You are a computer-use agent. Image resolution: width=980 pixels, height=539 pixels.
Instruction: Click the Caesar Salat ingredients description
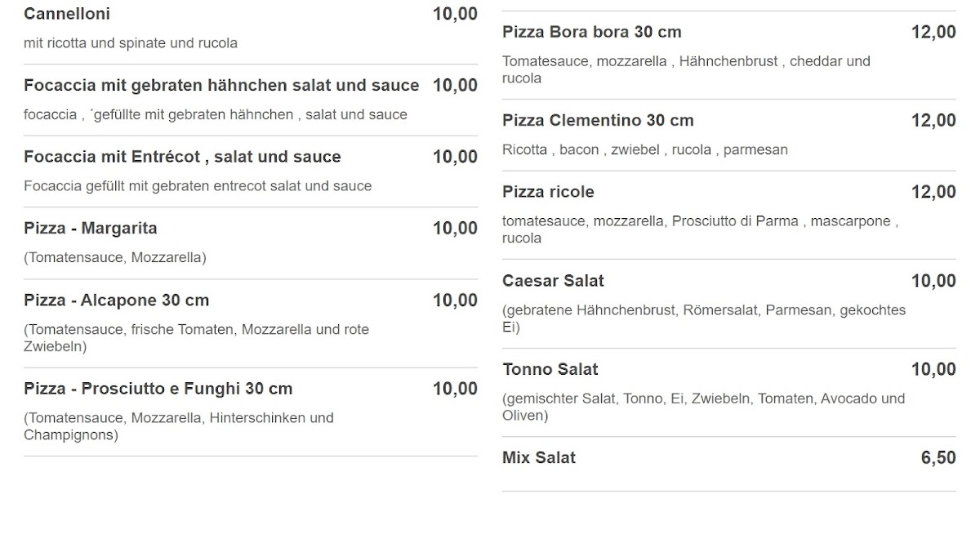(704, 319)
